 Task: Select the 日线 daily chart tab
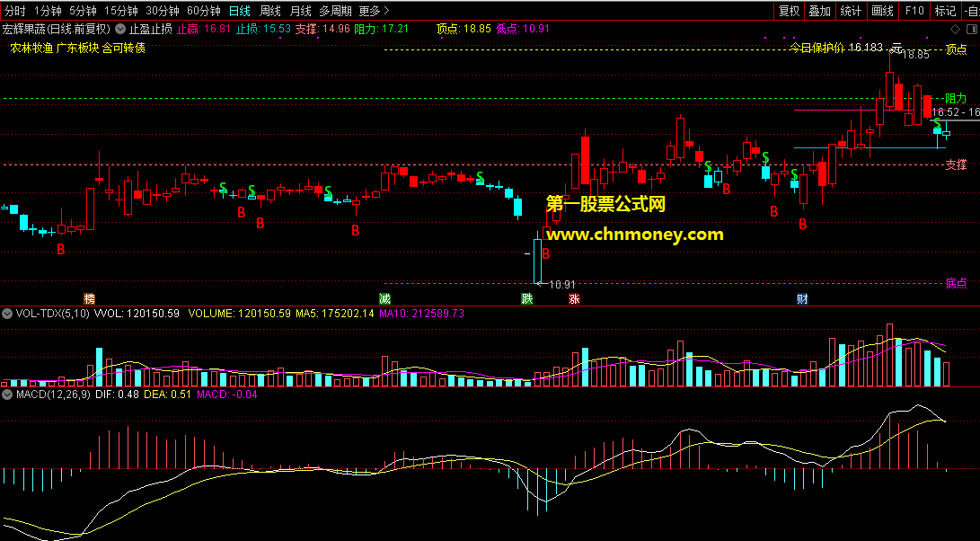point(239,11)
